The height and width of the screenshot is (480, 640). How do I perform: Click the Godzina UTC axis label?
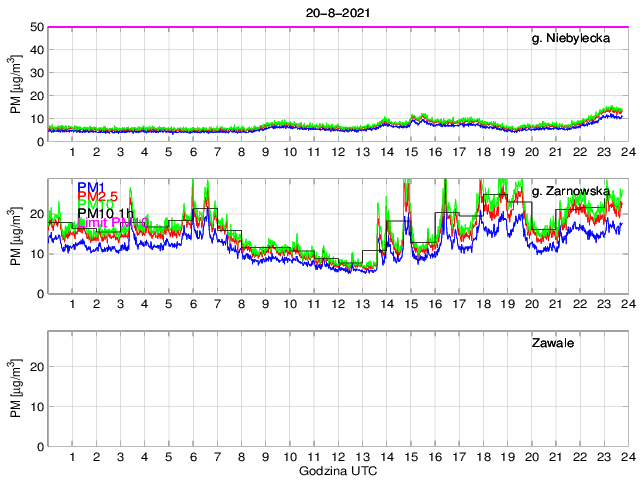click(x=336, y=470)
